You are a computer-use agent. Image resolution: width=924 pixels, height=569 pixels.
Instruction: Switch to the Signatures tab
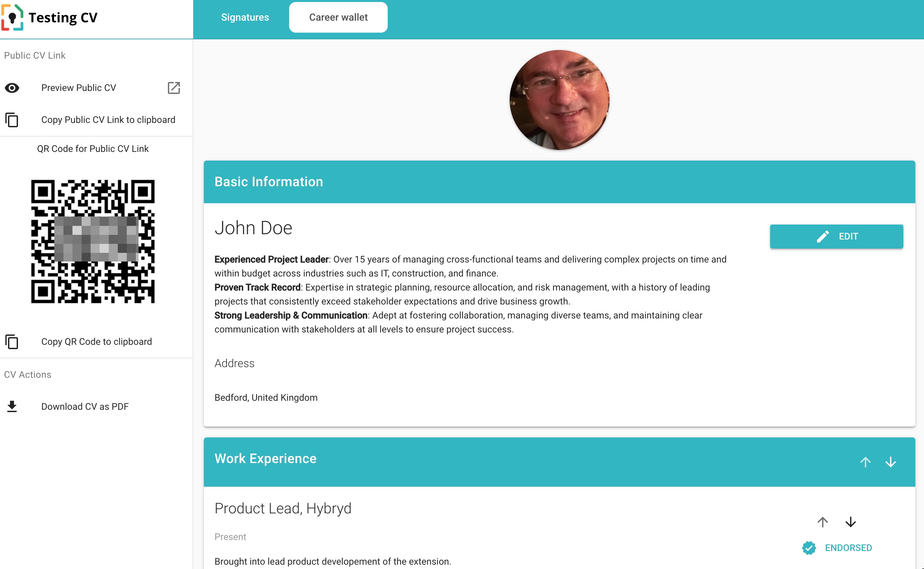tap(244, 17)
